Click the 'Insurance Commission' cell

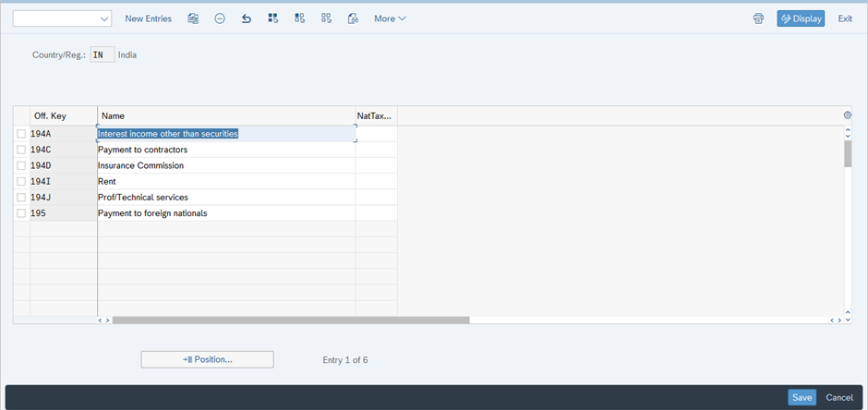tap(226, 165)
